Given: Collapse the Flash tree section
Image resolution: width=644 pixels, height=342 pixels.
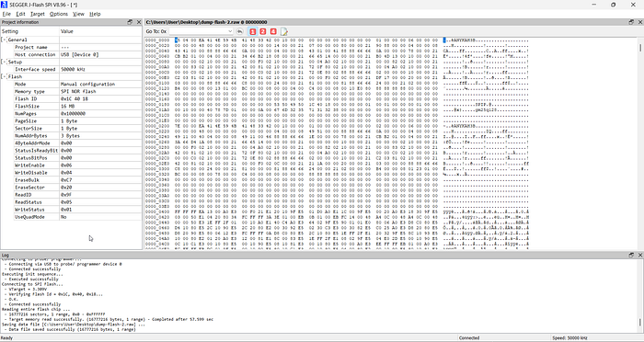Looking at the screenshot, I should point(4,77).
